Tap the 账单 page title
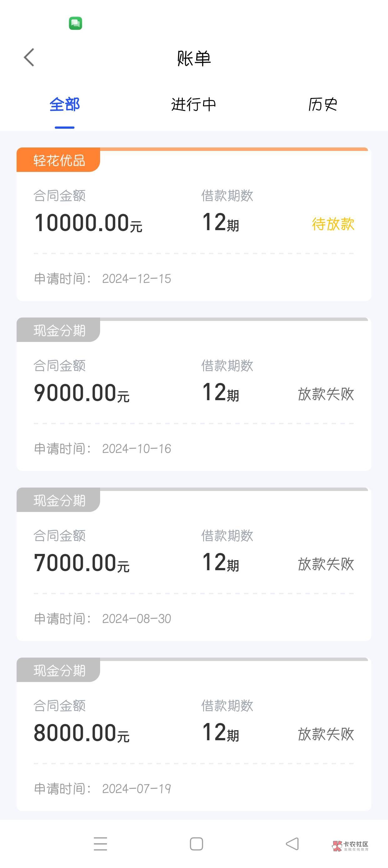This screenshot has height=868, width=388. click(x=194, y=58)
